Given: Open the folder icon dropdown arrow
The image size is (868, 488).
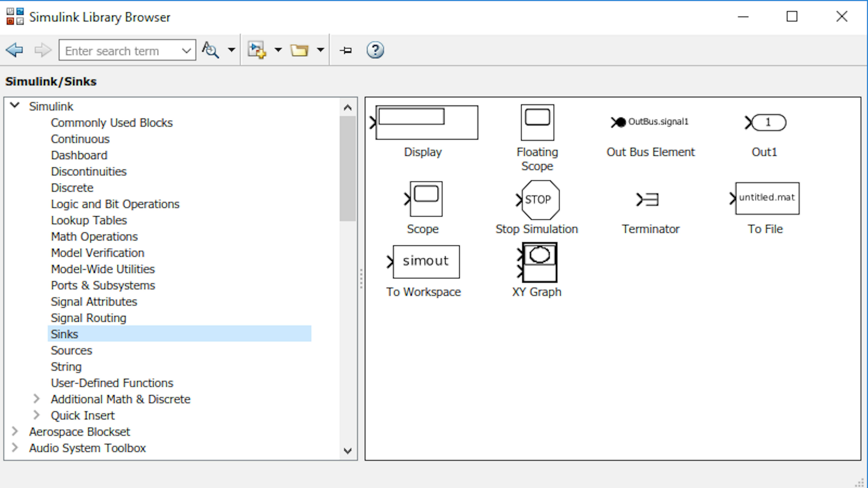Looking at the screenshot, I should pyautogui.click(x=320, y=50).
